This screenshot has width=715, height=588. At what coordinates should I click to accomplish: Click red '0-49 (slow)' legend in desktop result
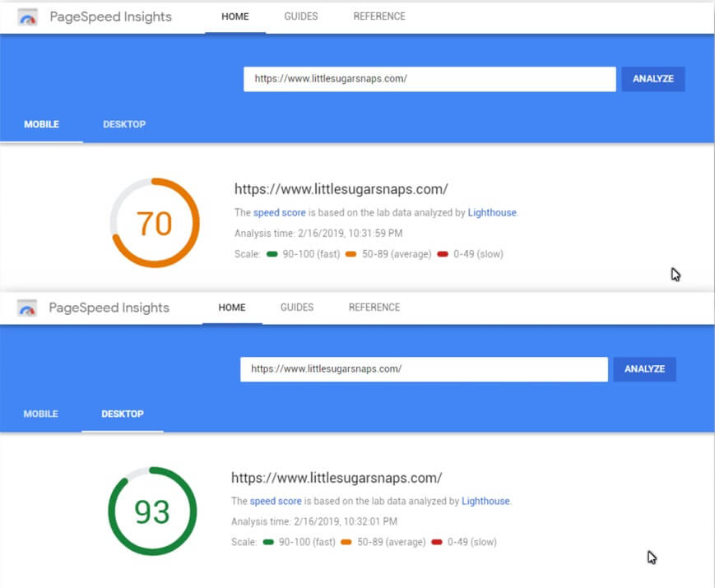(464, 543)
